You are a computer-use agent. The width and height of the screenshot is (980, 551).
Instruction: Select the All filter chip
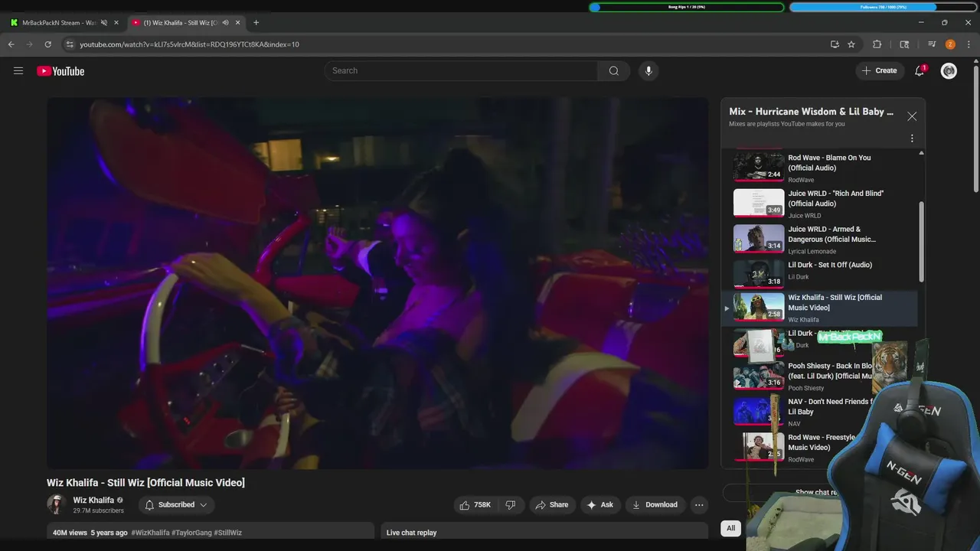[x=730, y=528]
